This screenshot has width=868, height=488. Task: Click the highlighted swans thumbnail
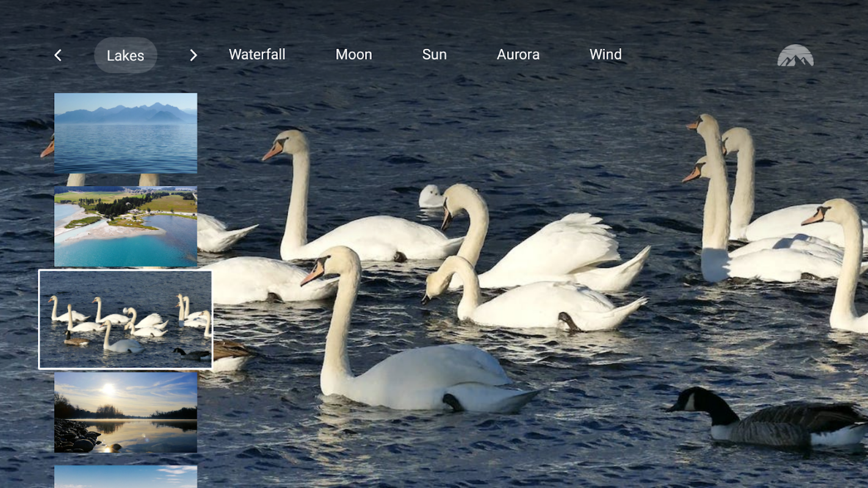click(126, 320)
